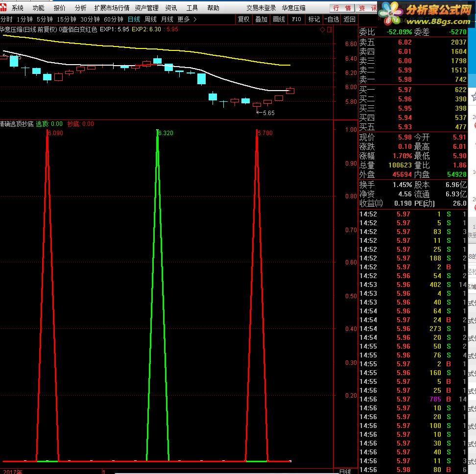Open the 分析 menu
This screenshot has height=474, width=476.
click(x=80, y=8)
